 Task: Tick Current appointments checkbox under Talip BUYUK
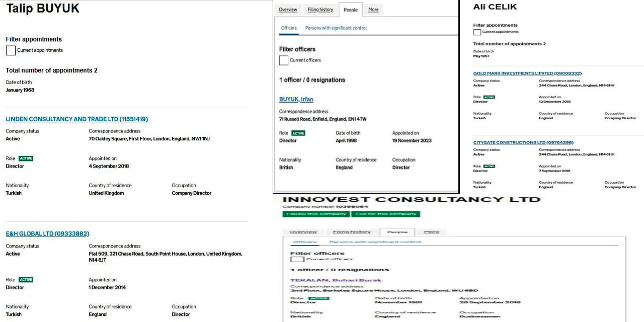pos(11,50)
